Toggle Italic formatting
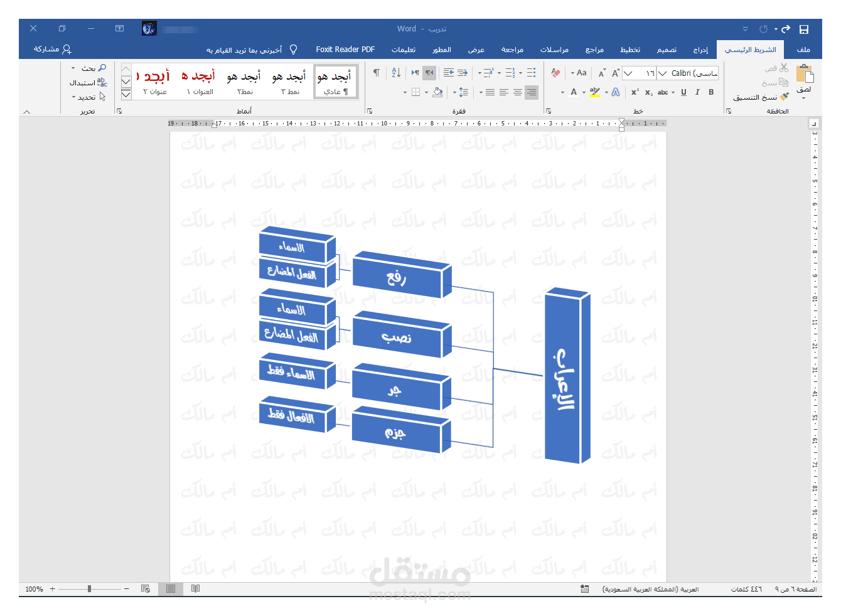 pos(697,92)
